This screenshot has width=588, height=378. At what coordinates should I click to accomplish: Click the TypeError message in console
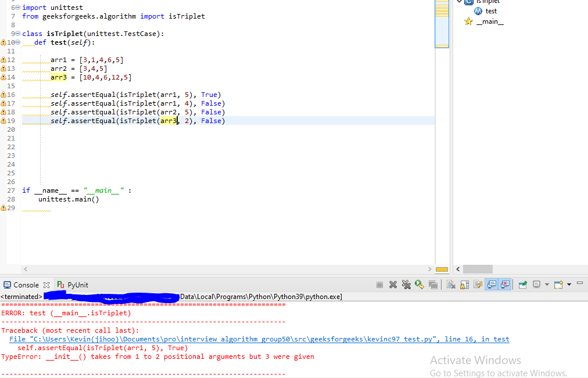click(x=157, y=357)
